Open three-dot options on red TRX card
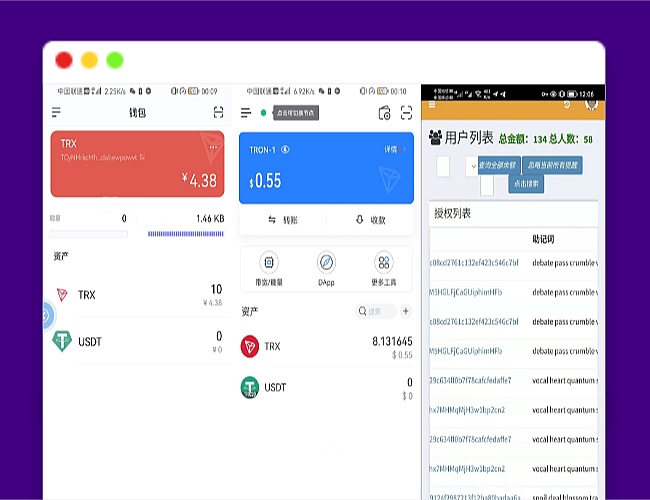 [212, 147]
